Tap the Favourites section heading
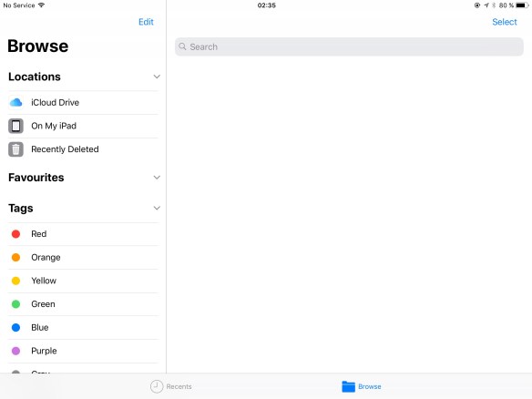The image size is (532, 399). tap(36, 178)
